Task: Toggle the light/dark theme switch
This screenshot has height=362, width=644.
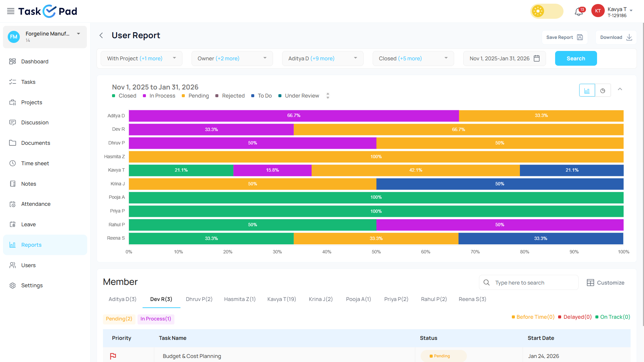Action: 546,11
